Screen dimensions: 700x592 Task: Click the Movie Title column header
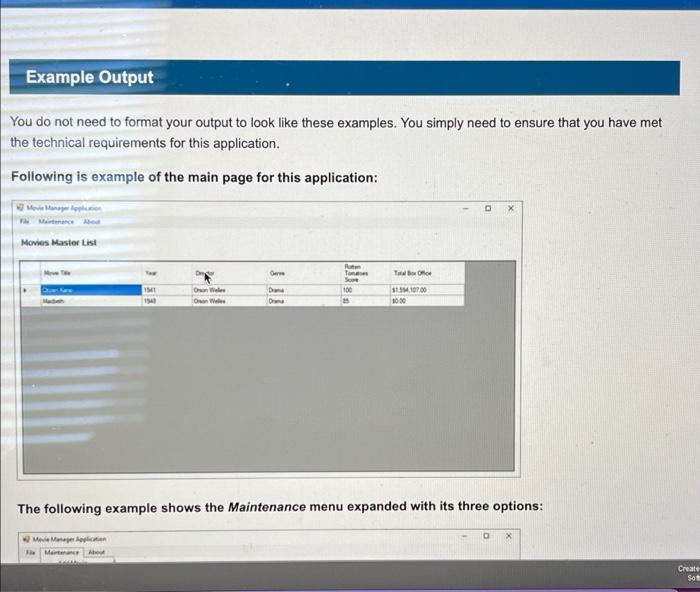pyautogui.click(x=91, y=273)
